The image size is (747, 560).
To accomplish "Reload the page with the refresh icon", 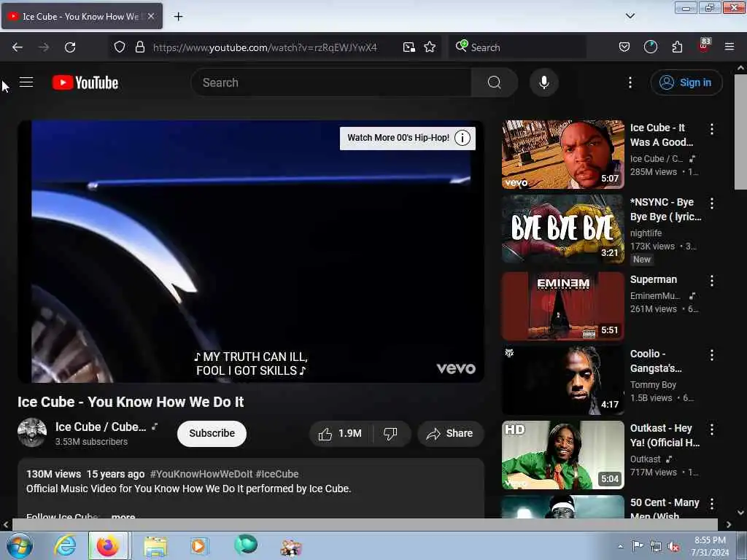I will (x=70, y=47).
